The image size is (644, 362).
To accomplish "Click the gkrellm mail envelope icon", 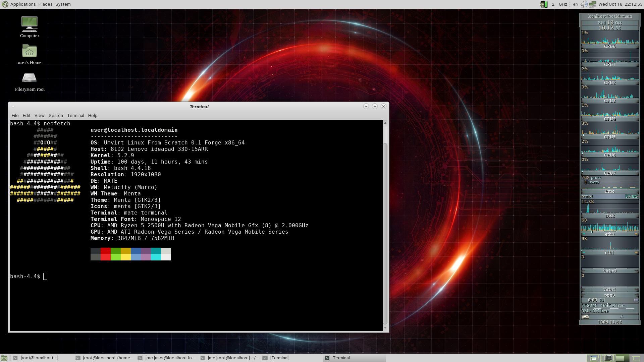I will (x=585, y=317).
